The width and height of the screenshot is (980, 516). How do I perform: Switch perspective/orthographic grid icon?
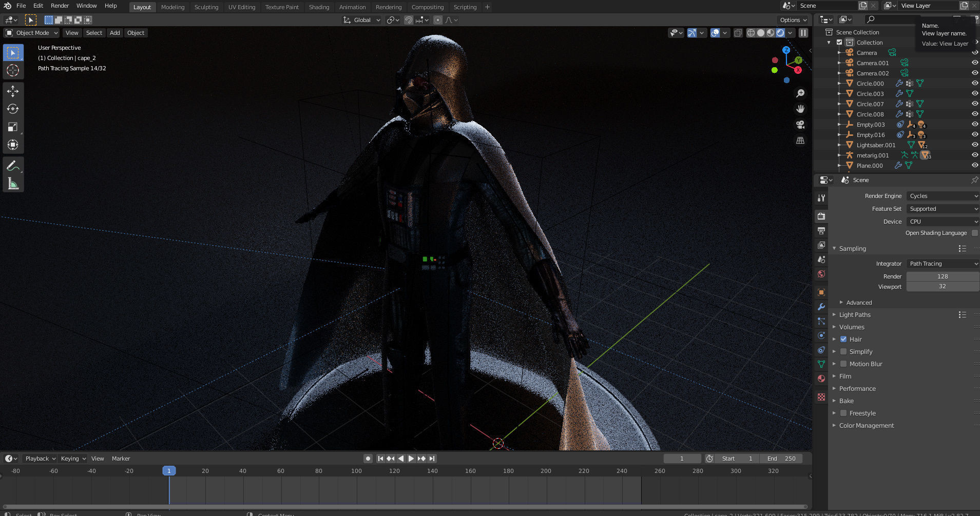[x=800, y=141]
